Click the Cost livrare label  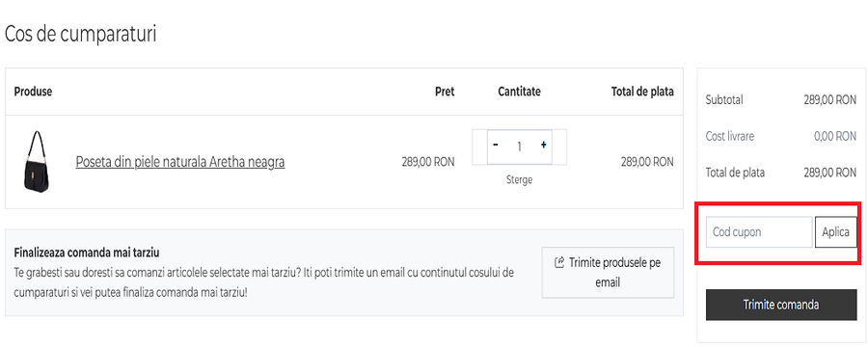730,136
